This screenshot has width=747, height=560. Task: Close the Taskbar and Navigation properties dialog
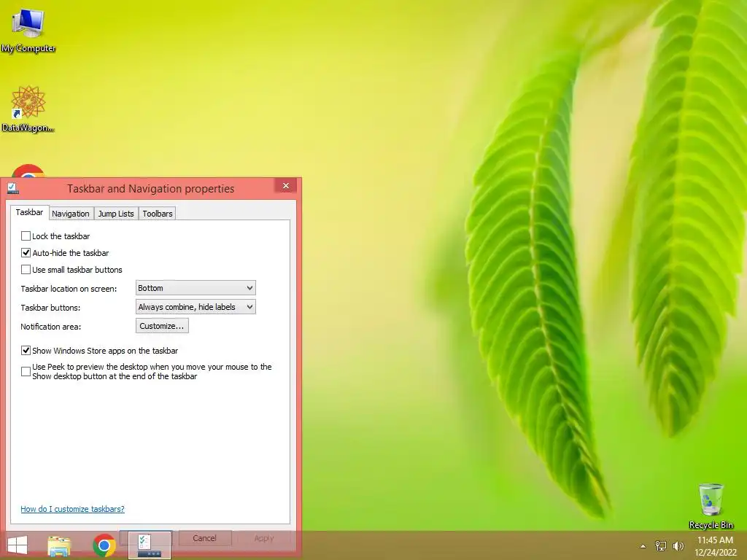pos(286,186)
